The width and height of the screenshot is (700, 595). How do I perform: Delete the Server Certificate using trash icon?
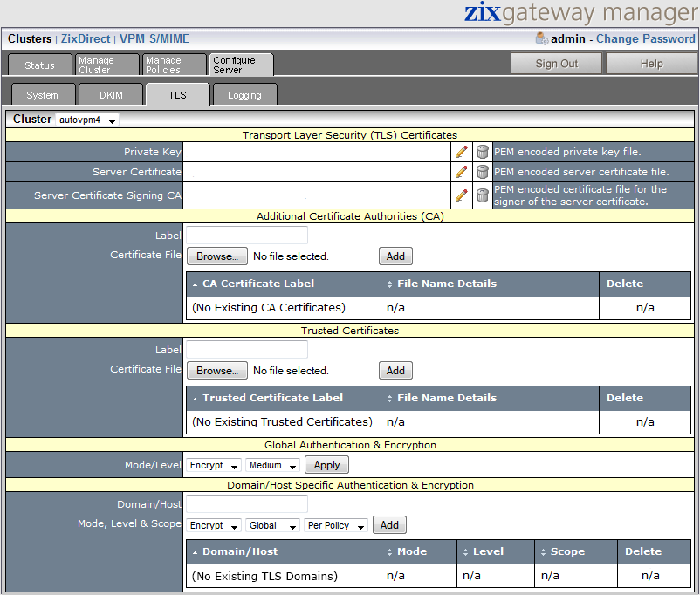tap(482, 172)
